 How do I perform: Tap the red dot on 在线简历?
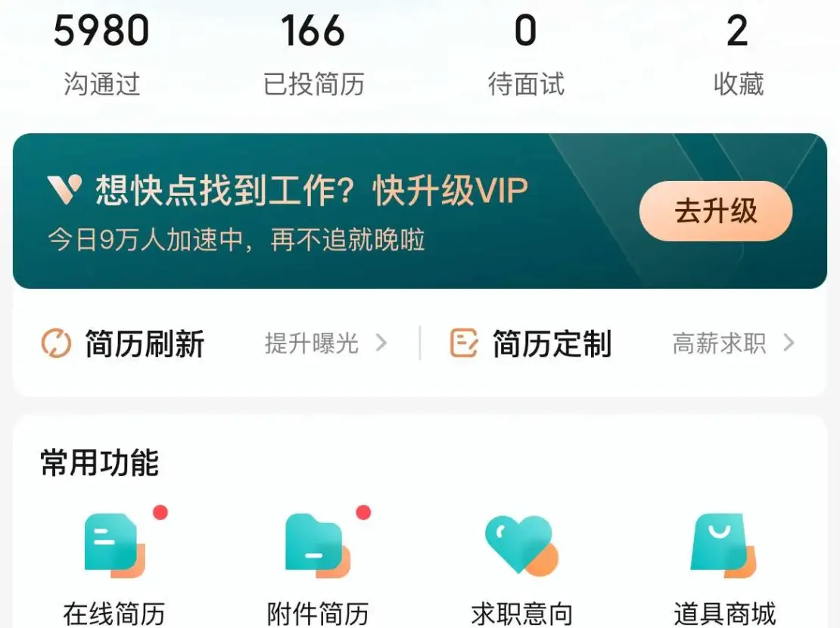click(x=160, y=512)
